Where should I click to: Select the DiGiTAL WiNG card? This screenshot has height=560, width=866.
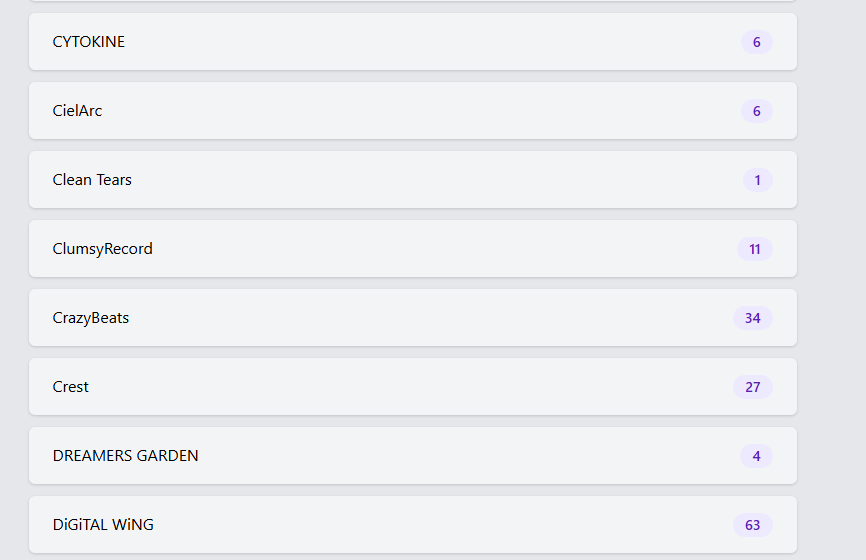(413, 525)
